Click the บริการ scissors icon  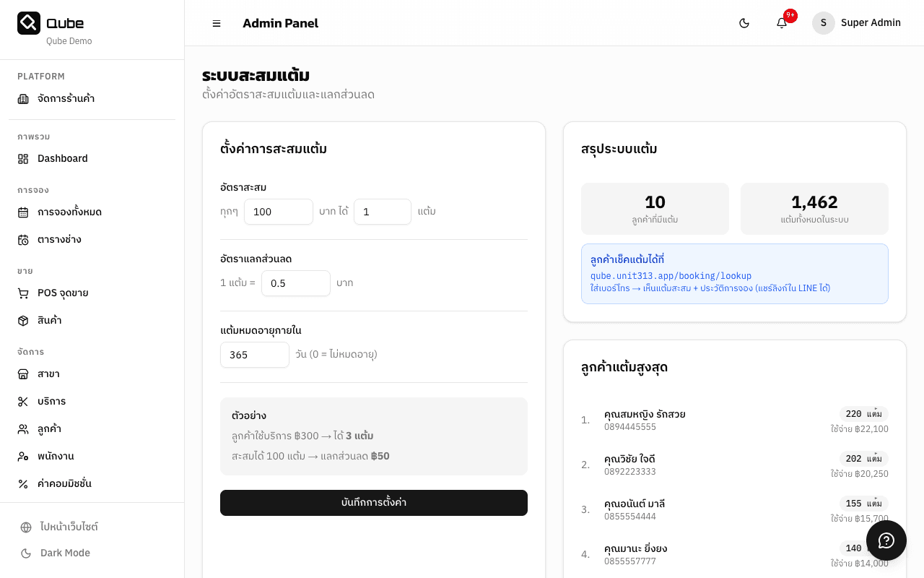(23, 402)
